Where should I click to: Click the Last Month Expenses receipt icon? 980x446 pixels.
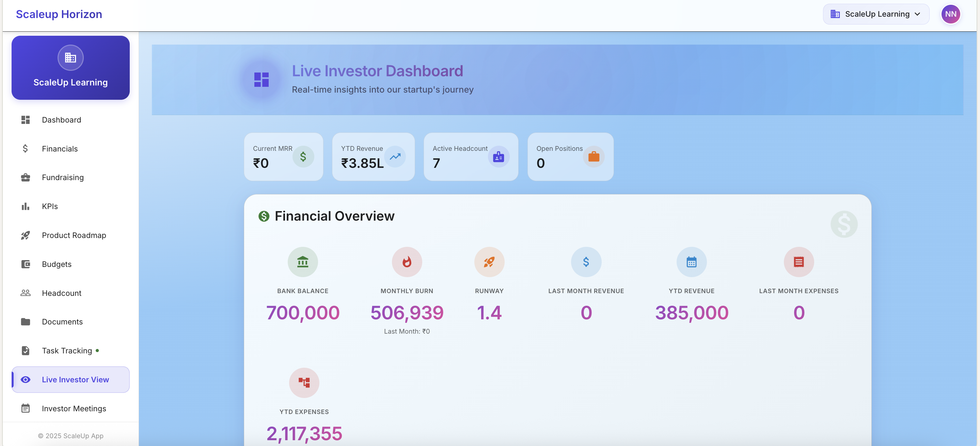tap(799, 262)
